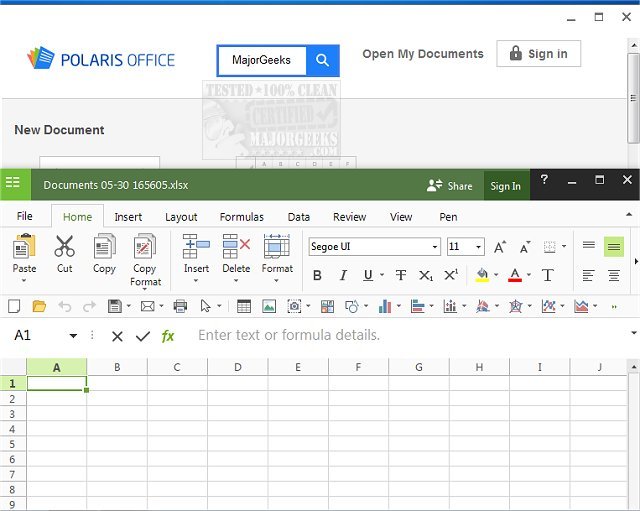Click the Paste clipboard icon
The height and width of the screenshot is (511, 640).
click(24, 246)
